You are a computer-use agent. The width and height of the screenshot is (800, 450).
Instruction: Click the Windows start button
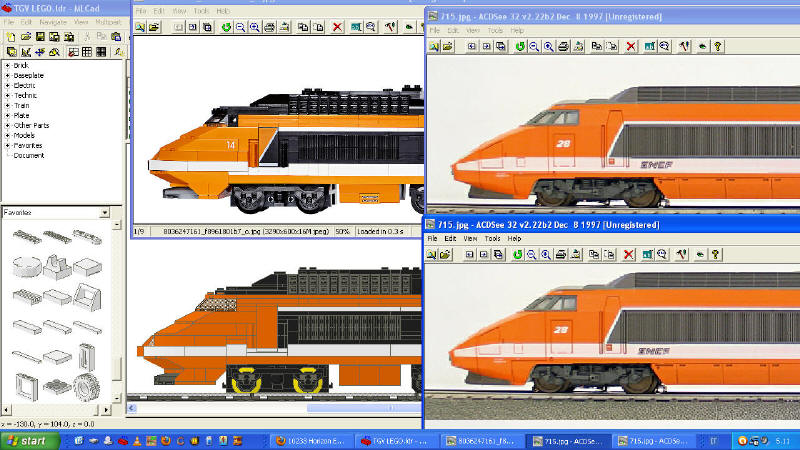click(30, 441)
